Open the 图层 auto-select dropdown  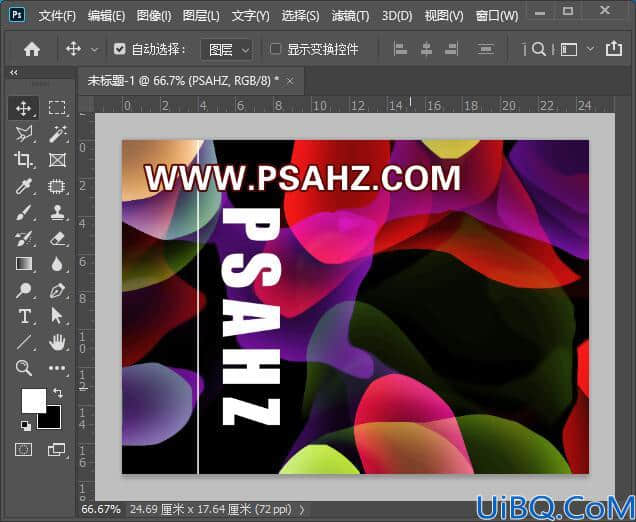tap(227, 50)
